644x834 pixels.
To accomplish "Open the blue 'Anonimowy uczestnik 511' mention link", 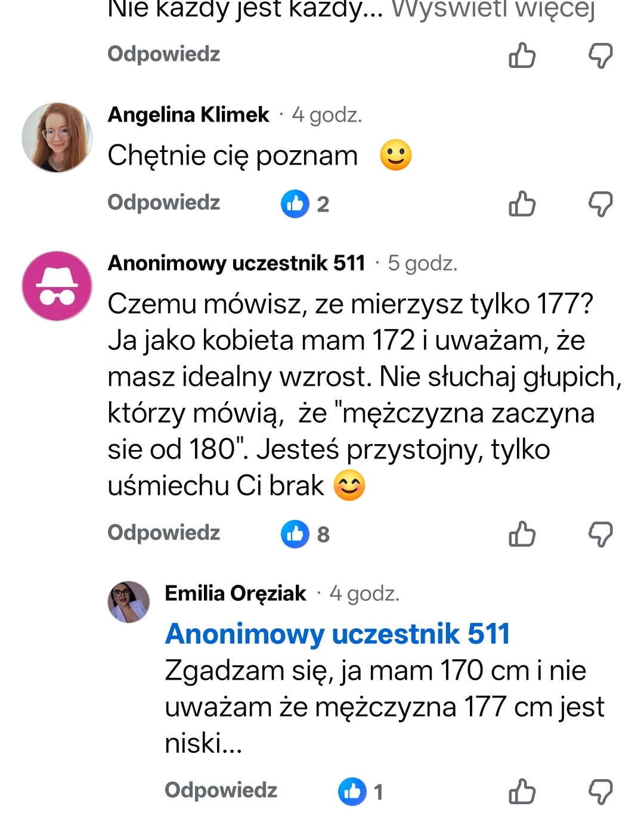I will tap(337, 634).
